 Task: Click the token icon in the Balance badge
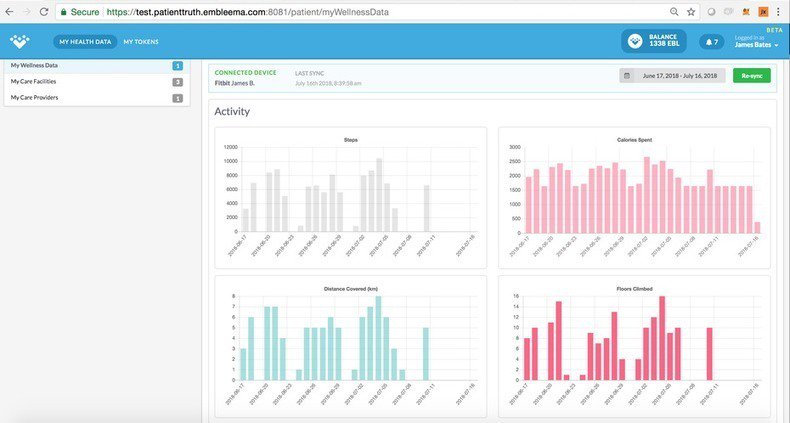click(x=635, y=41)
